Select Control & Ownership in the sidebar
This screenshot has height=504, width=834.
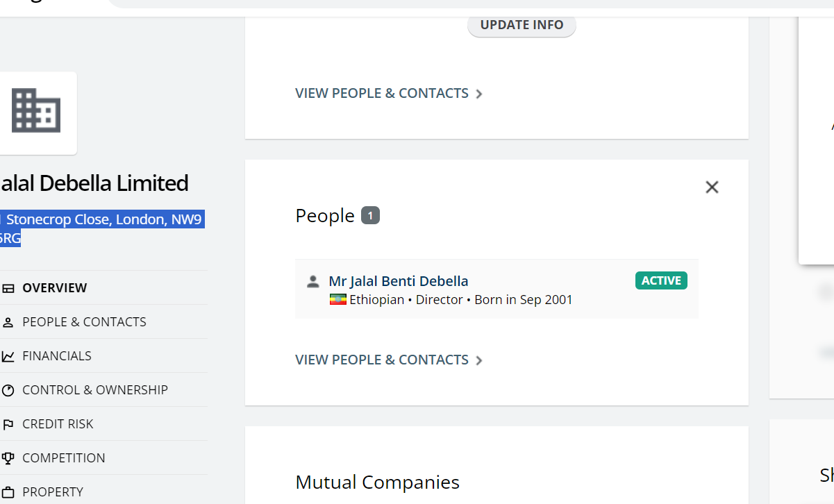[95, 390]
